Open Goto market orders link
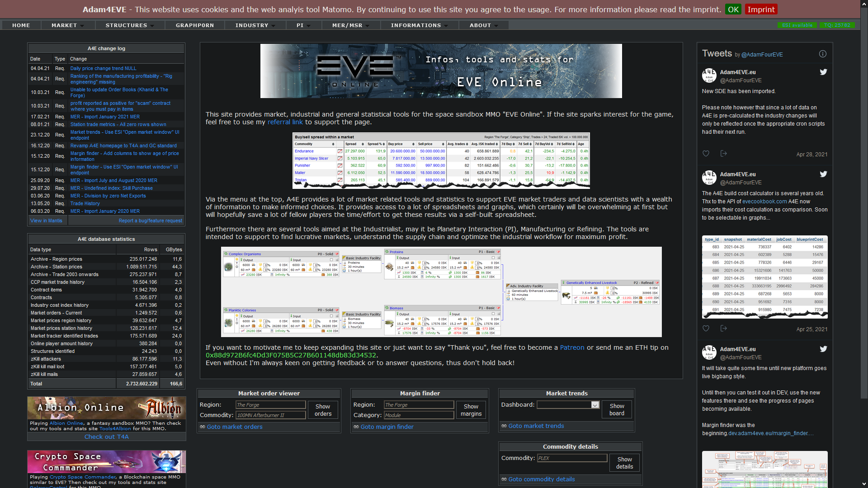 (x=234, y=427)
